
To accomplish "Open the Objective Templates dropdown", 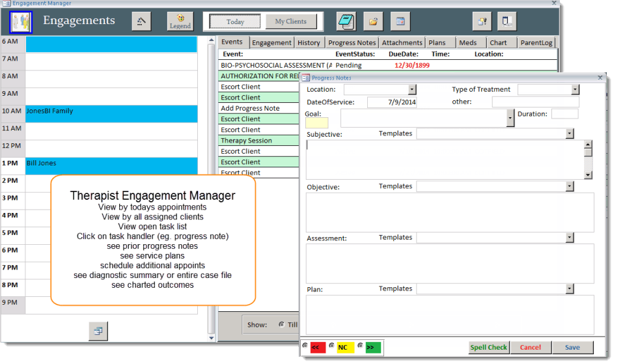I will pyautogui.click(x=570, y=186).
